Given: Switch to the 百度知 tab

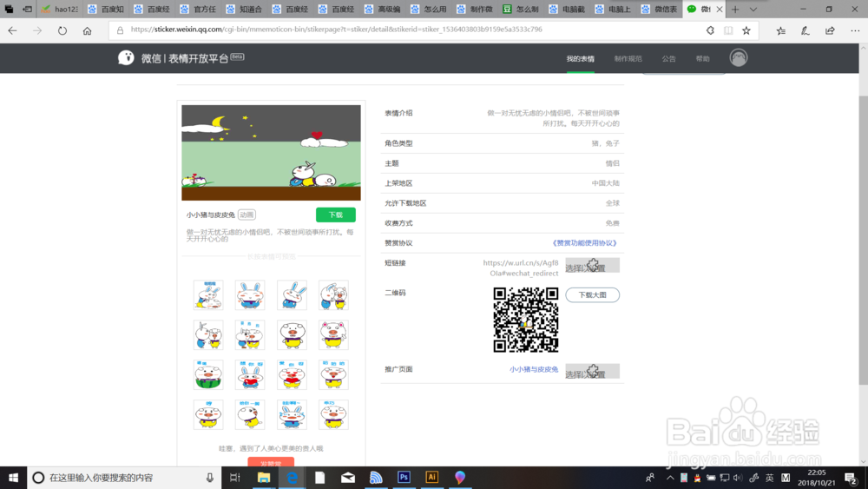Looking at the screenshot, I should (x=106, y=10).
